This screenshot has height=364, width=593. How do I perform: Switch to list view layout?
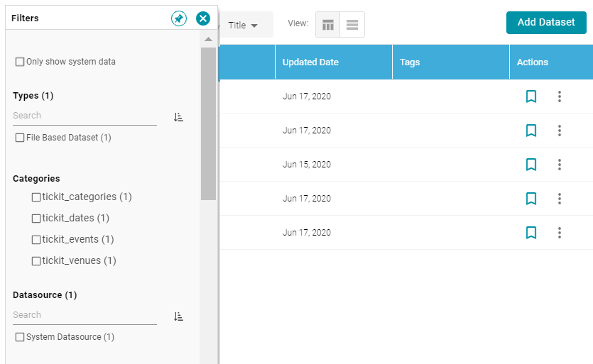point(352,25)
